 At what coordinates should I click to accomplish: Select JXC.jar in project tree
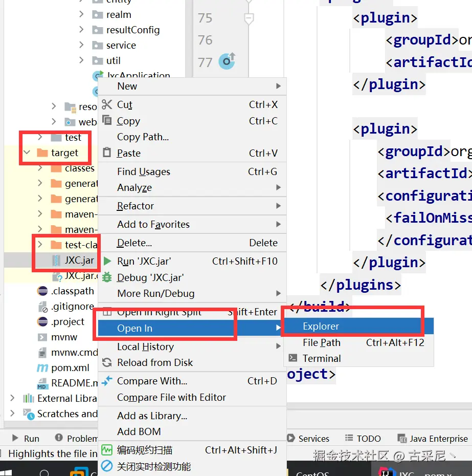point(79,260)
